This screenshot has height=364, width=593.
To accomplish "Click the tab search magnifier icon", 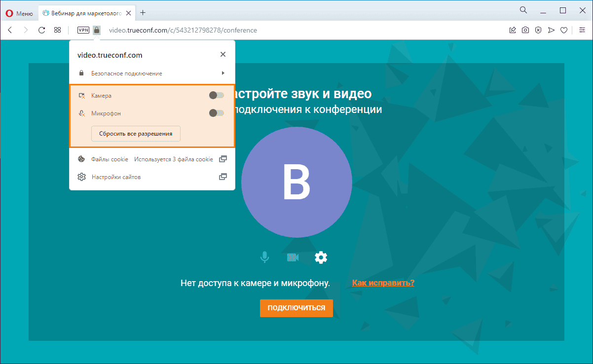I will point(523,10).
